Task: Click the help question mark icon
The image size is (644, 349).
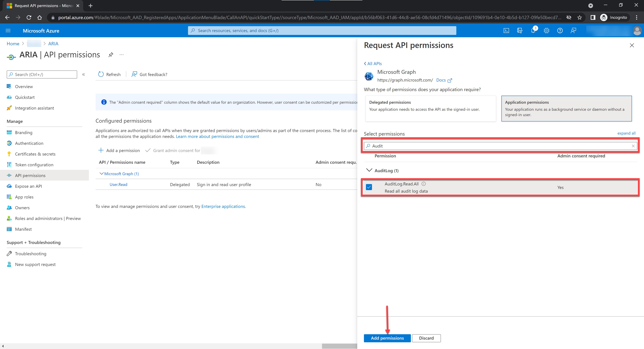Action: 560,31
